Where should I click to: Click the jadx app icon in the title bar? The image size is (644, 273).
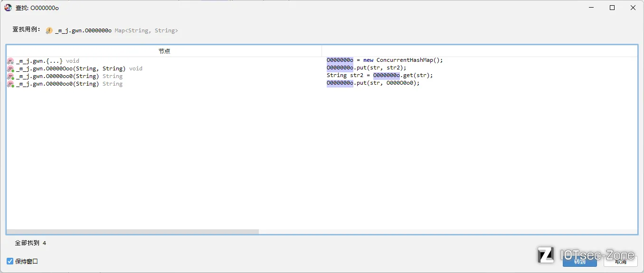pyautogui.click(x=8, y=8)
